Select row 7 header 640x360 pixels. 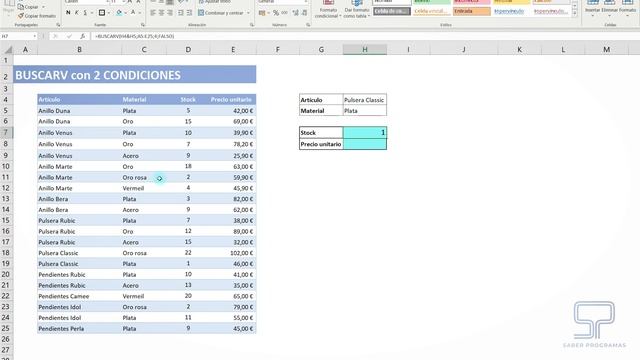(x=6, y=132)
